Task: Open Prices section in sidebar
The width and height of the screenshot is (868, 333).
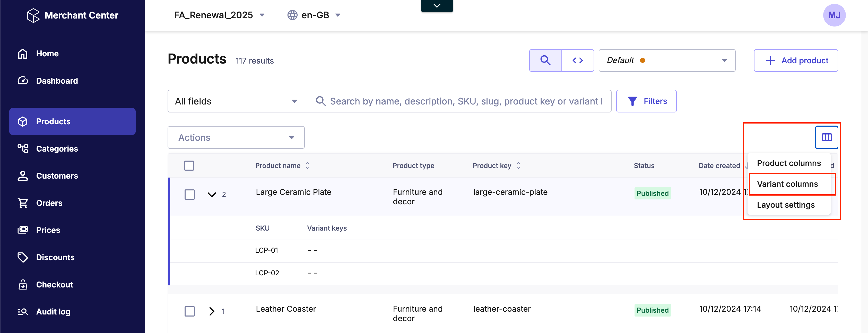Action: (x=48, y=230)
